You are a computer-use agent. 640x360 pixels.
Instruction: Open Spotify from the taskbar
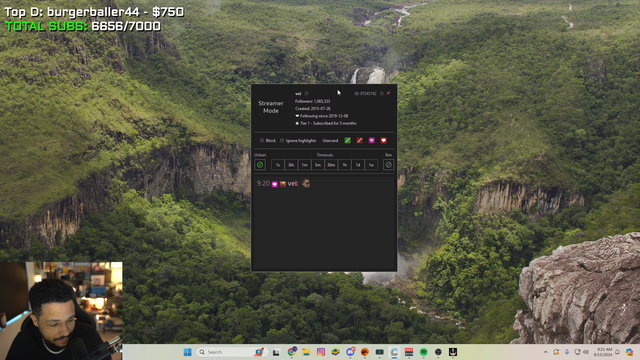[424, 352]
